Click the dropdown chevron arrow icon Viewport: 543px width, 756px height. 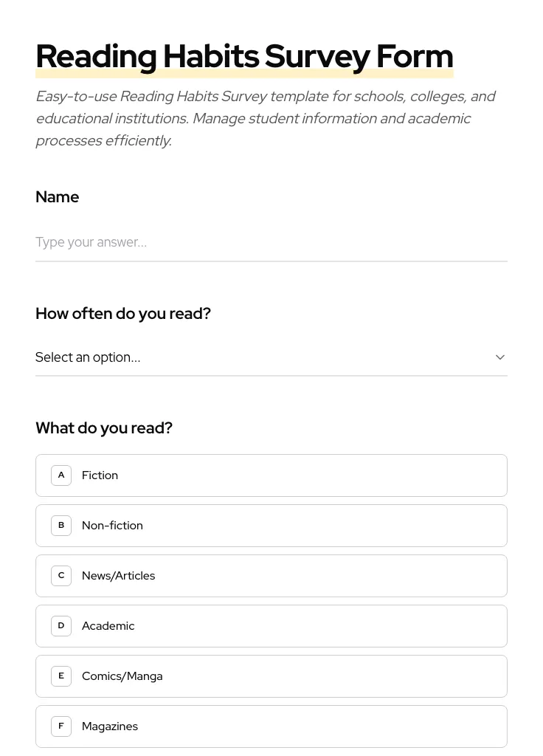[x=500, y=357]
